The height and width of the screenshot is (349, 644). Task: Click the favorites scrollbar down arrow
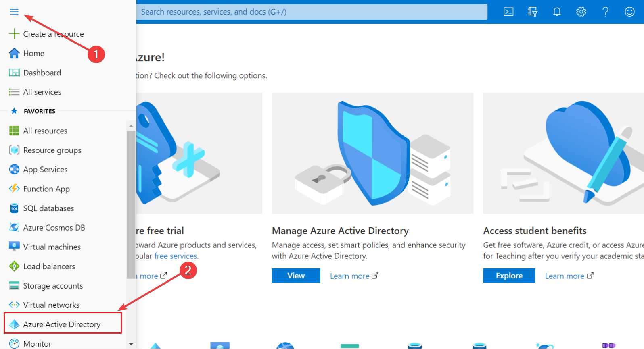[131, 344]
